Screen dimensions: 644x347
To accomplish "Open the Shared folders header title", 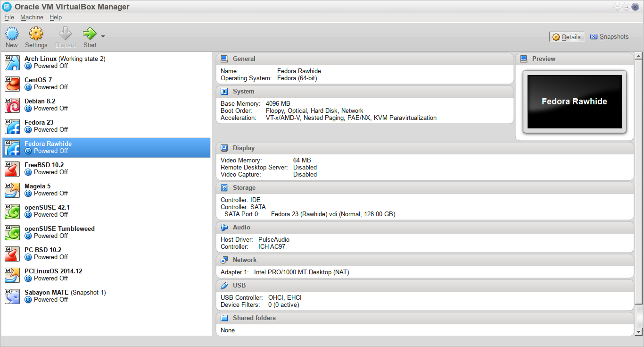I will pyautogui.click(x=254, y=318).
